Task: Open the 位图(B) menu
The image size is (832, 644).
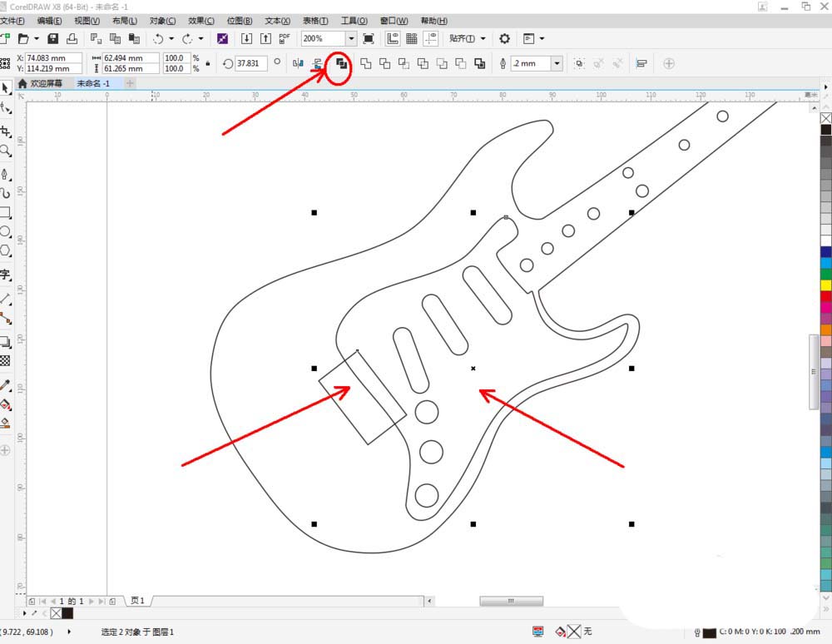Action: click(240, 21)
